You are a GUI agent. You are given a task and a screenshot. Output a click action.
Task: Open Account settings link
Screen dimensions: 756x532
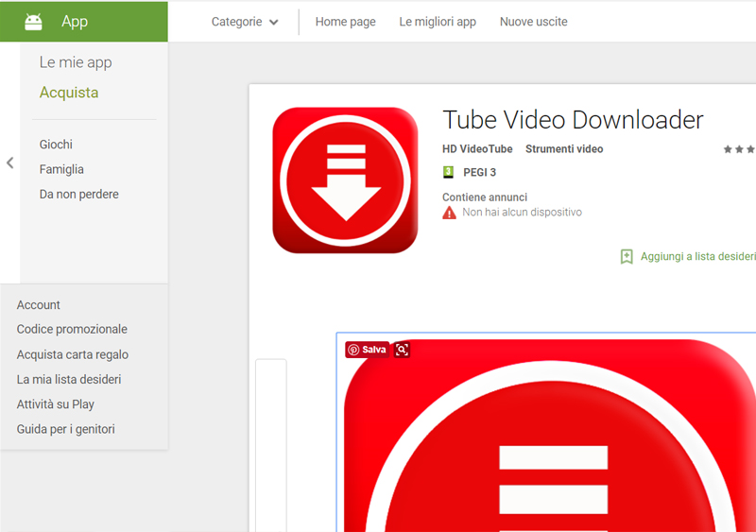pyautogui.click(x=38, y=305)
